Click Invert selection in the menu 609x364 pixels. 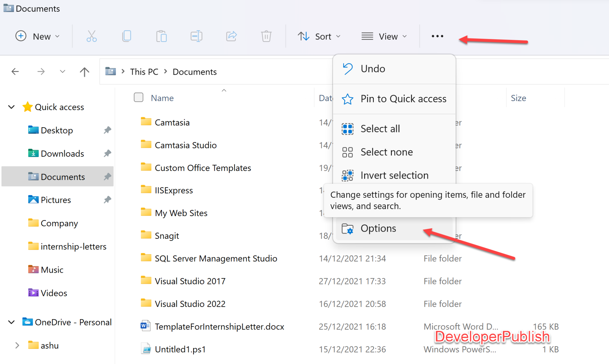[x=394, y=175]
